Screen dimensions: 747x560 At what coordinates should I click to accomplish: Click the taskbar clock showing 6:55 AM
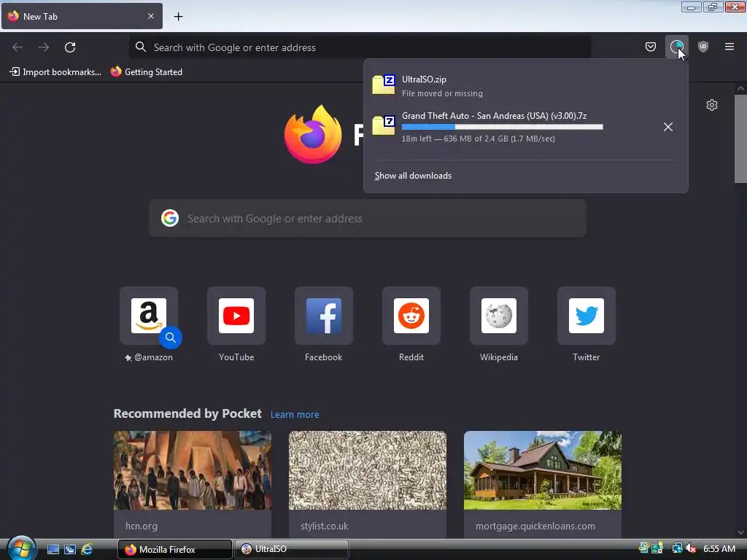[x=719, y=549]
